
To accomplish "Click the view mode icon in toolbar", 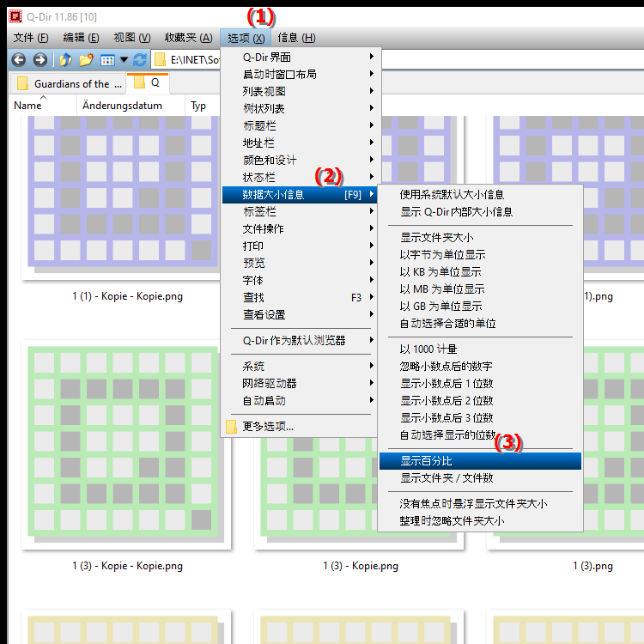I will tap(107, 60).
